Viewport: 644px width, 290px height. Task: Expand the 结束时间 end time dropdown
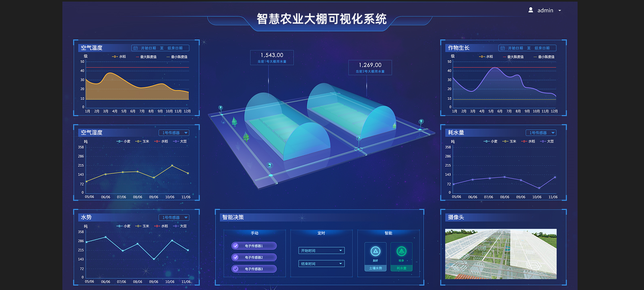321,264
